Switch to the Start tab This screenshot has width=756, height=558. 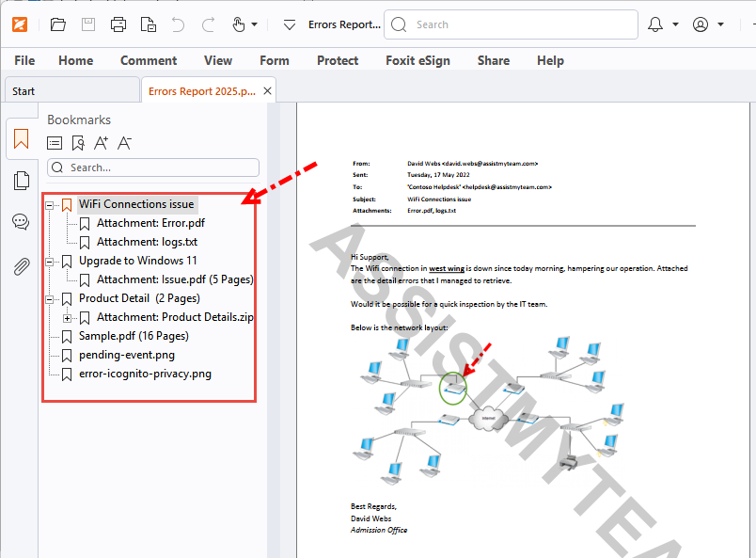(x=24, y=91)
